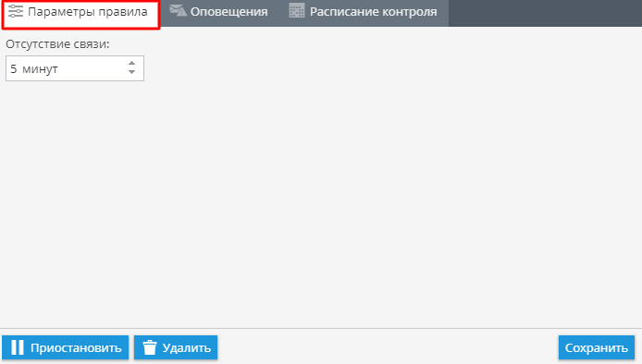Click the word минут in the spinner box
The width and height of the screenshot is (642, 364).
point(40,69)
